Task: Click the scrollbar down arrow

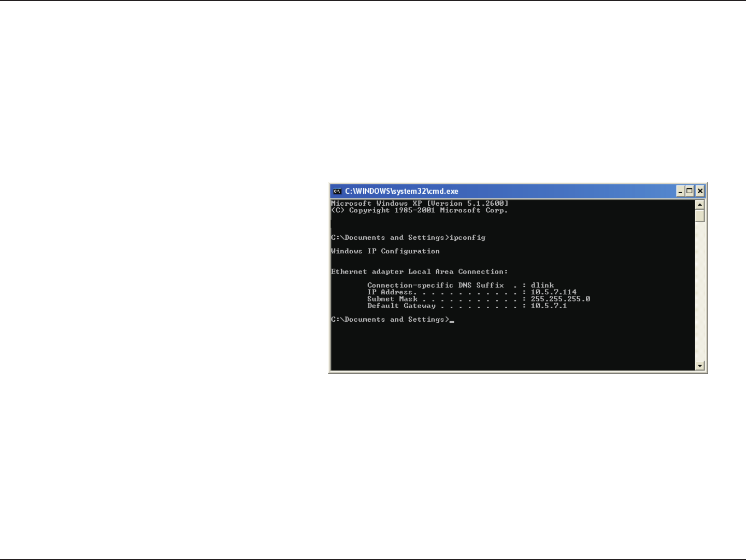Action: point(700,366)
